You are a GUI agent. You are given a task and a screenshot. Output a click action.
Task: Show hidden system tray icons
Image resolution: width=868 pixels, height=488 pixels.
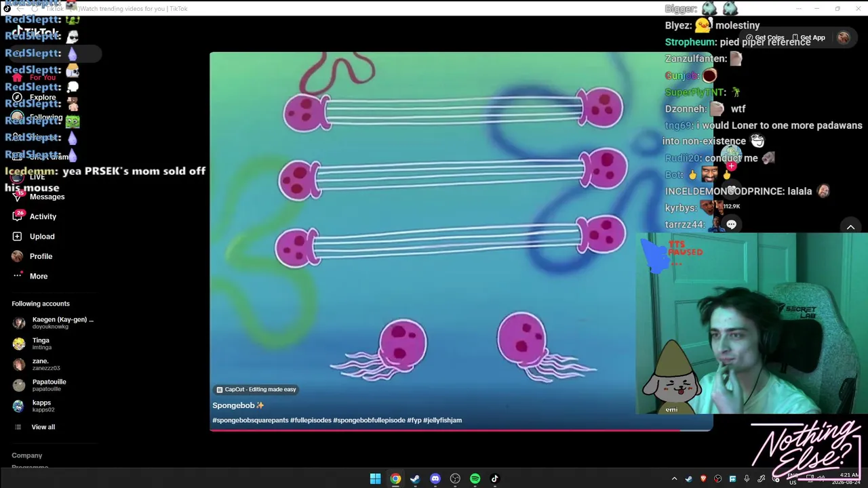coord(674,479)
